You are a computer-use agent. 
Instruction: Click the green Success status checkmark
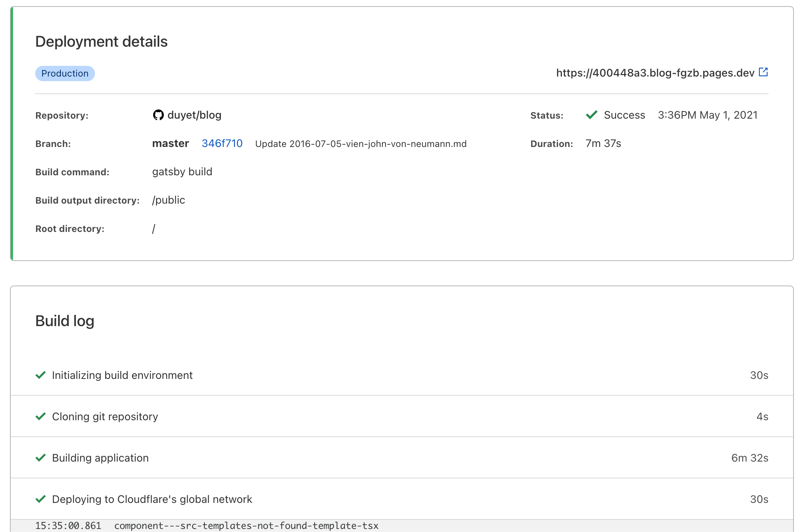(592, 115)
